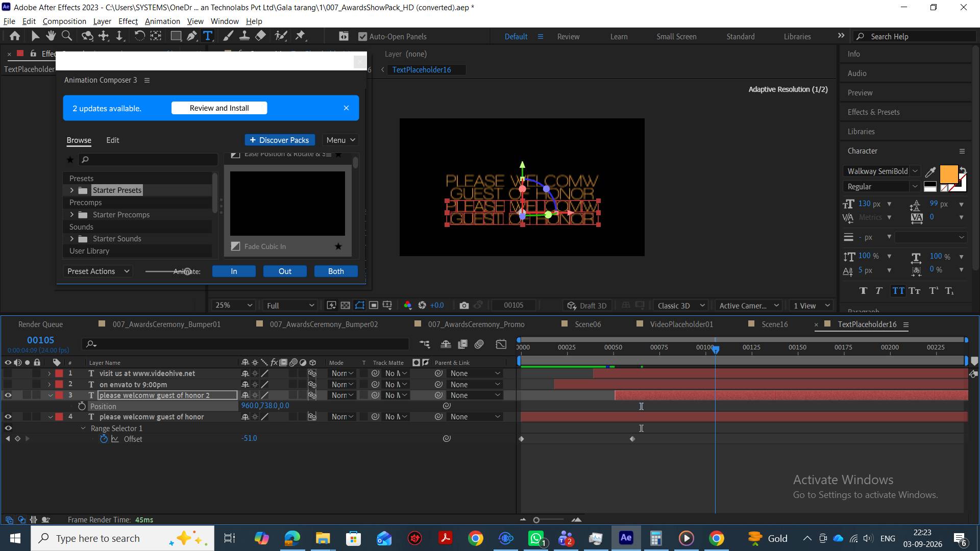Click Review and Install button
Viewport: 980px width, 551px height.
pos(219,108)
